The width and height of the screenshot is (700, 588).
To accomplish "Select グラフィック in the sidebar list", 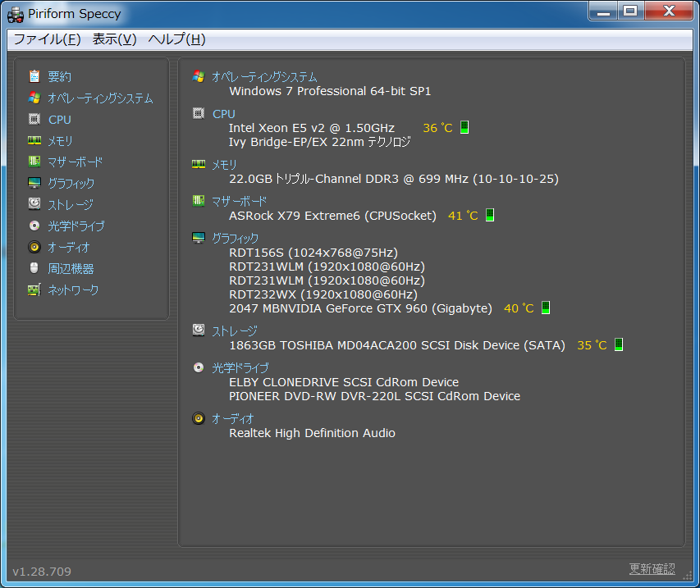I will coord(71,184).
